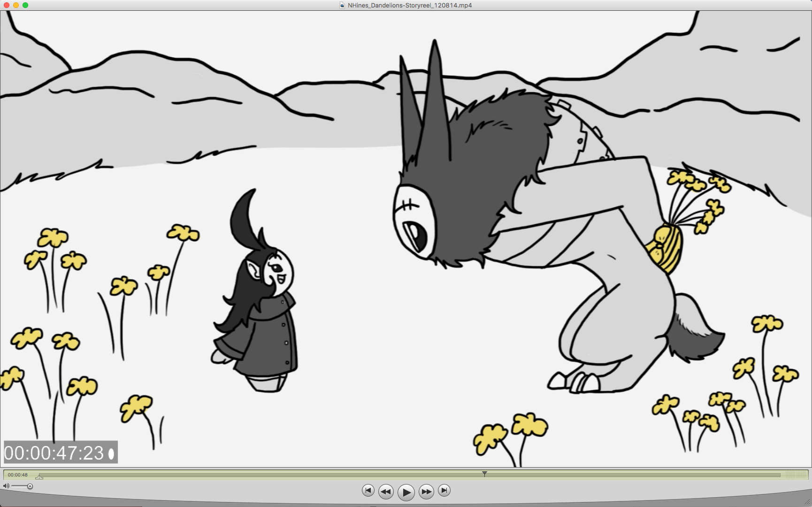The width and height of the screenshot is (812, 507).
Task: Click the MP4 file icon in title bar
Action: tap(342, 5)
